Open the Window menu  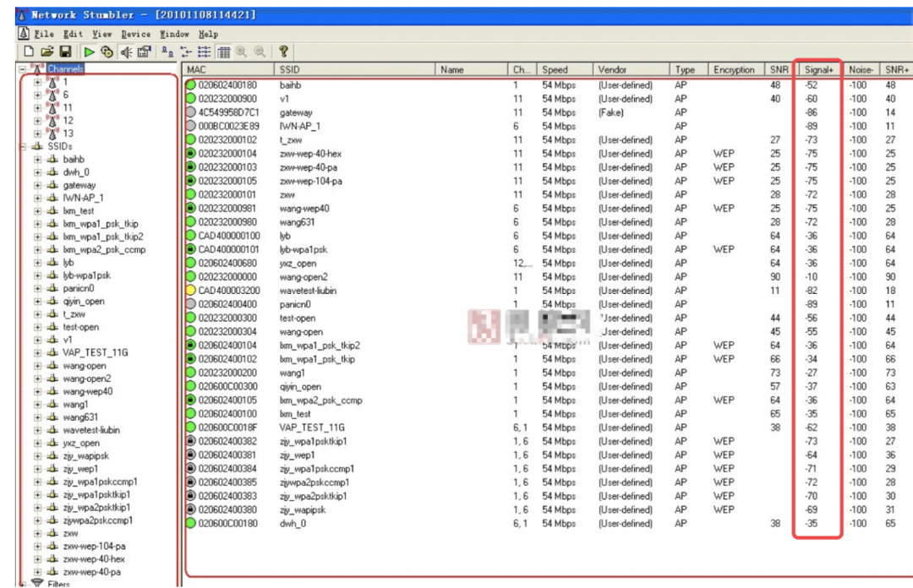tap(175, 34)
